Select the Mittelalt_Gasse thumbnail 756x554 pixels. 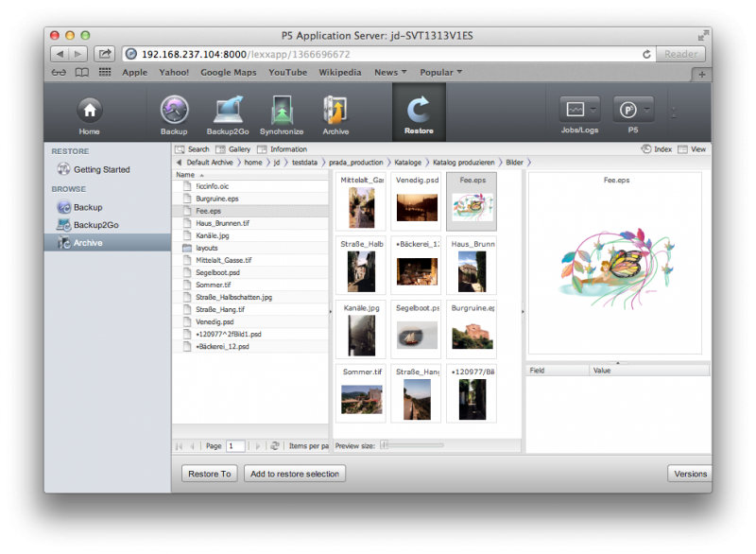(x=361, y=202)
